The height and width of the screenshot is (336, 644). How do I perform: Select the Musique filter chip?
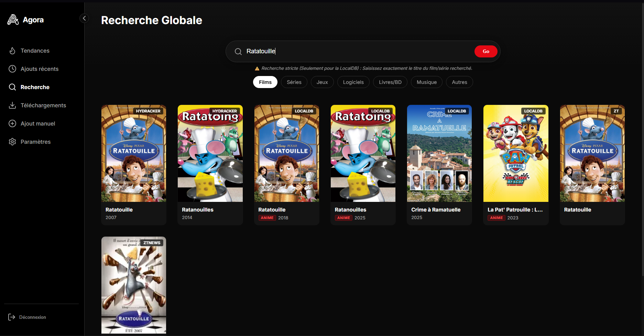coord(427,82)
